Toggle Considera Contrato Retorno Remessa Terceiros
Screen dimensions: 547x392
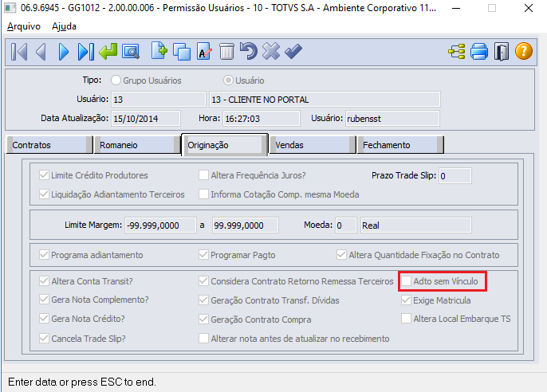(203, 280)
